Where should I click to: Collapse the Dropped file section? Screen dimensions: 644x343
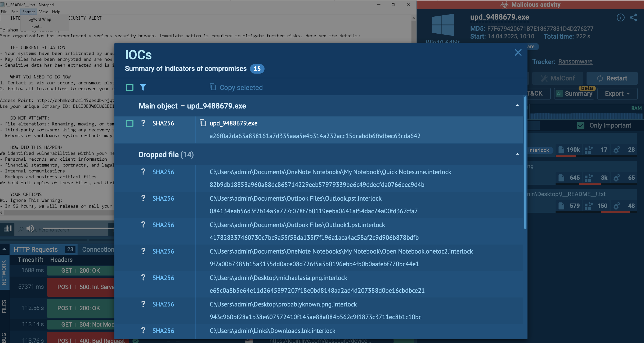[517, 154]
